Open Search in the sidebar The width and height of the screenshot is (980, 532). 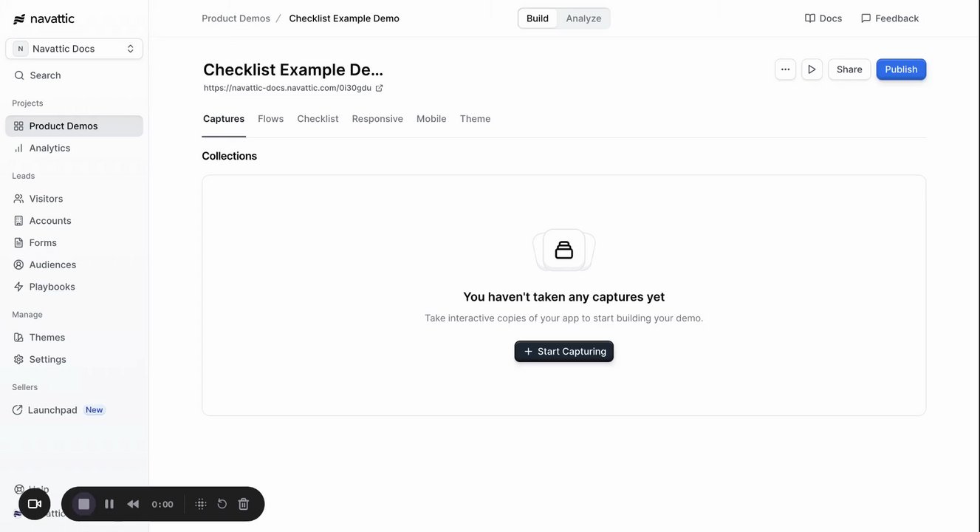(x=45, y=75)
